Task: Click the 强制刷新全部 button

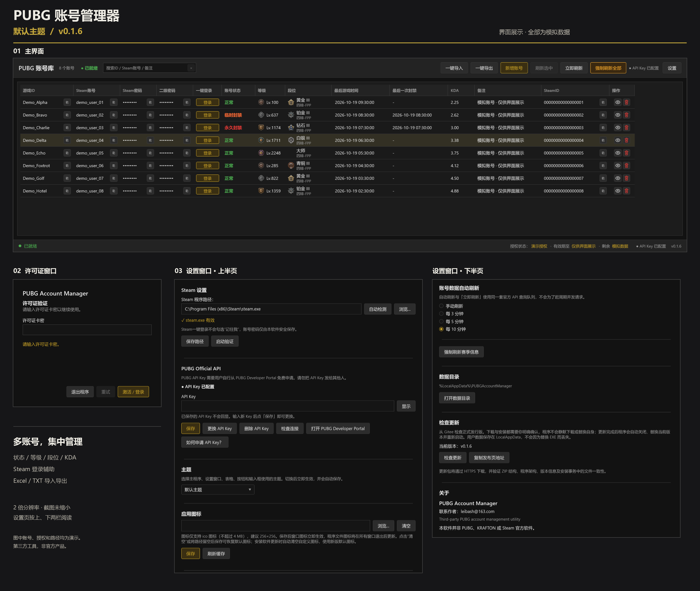Action: [608, 68]
